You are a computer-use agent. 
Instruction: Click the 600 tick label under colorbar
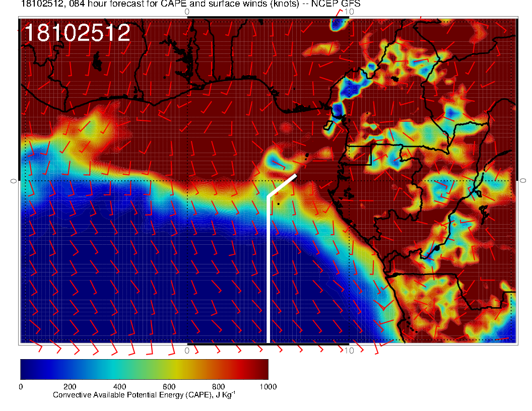click(x=169, y=387)
